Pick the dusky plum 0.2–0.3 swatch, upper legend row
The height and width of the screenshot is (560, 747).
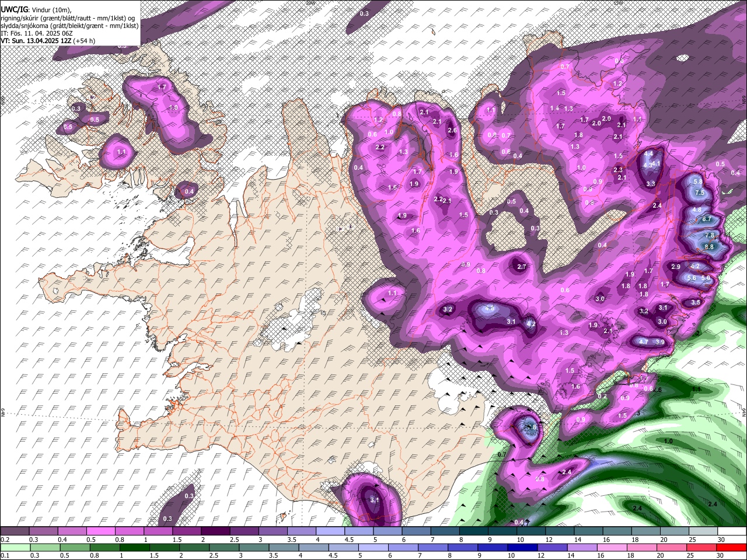point(15,531)
